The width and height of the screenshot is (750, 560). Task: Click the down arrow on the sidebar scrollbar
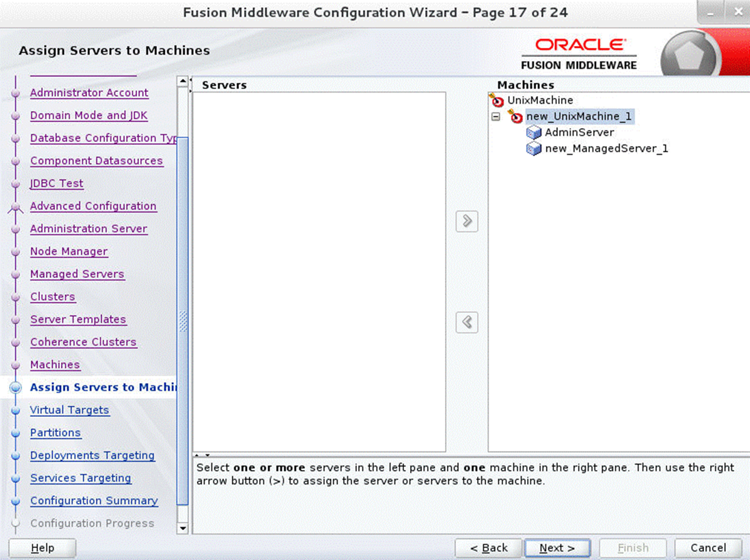183,529
